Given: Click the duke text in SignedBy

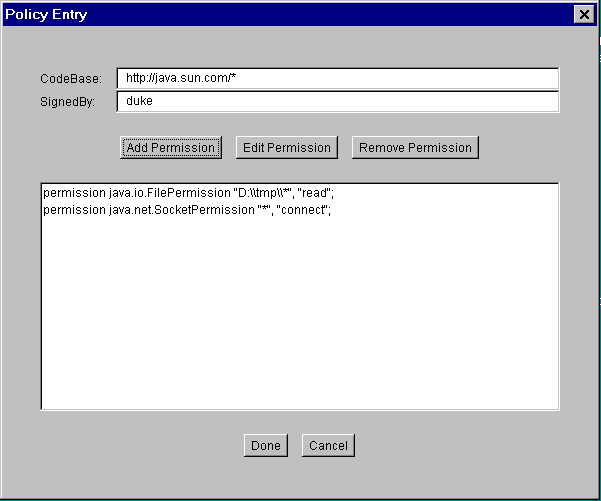Looking at the screenshot, I should tap(140, 101).
